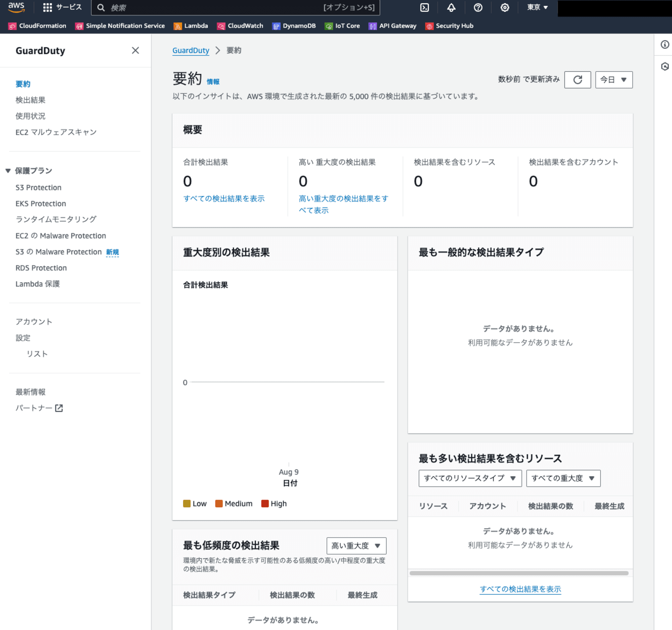This screenshot has height=630, width=672.
Task: Click the GuardDuty breadcrumb link
Action: point(191,50)
